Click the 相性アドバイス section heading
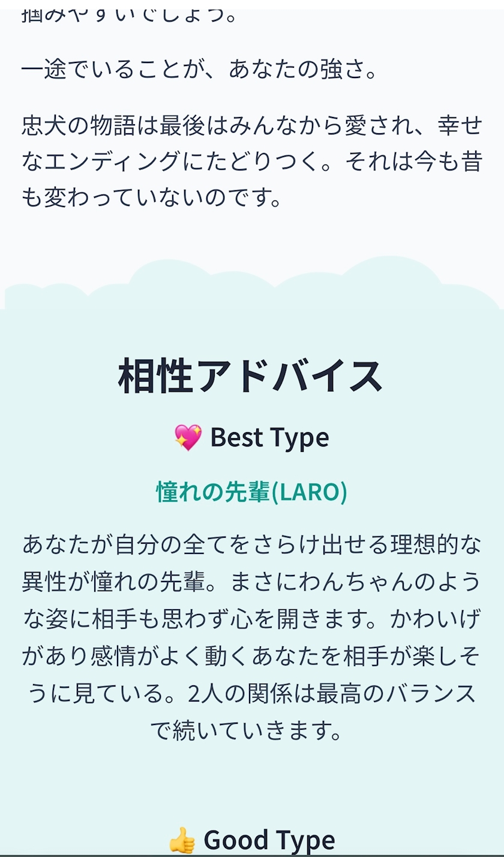This screenshot has width=504, height=857. 251,377
